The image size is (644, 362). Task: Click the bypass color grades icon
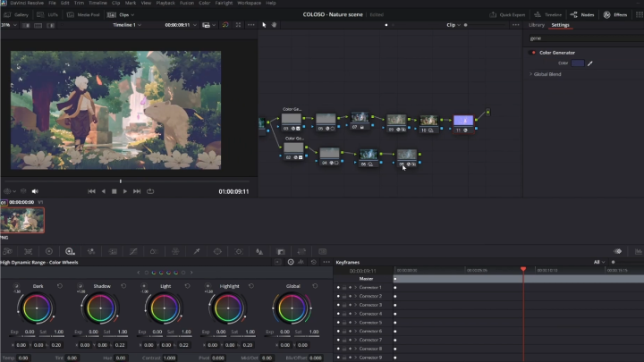(x=225, y=25)
